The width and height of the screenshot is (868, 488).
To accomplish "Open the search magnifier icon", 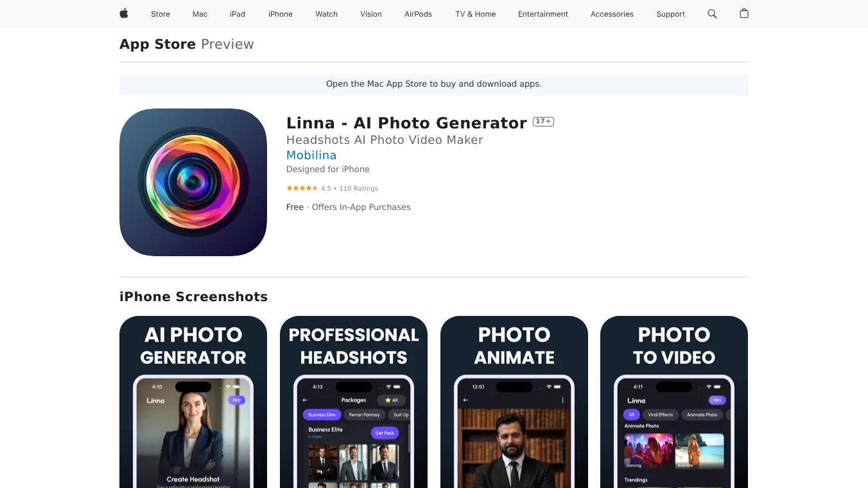I will 712,13.
